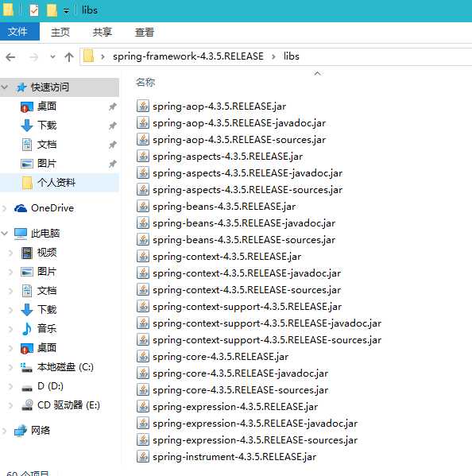Expand the 网络 node

pos(5,431)
